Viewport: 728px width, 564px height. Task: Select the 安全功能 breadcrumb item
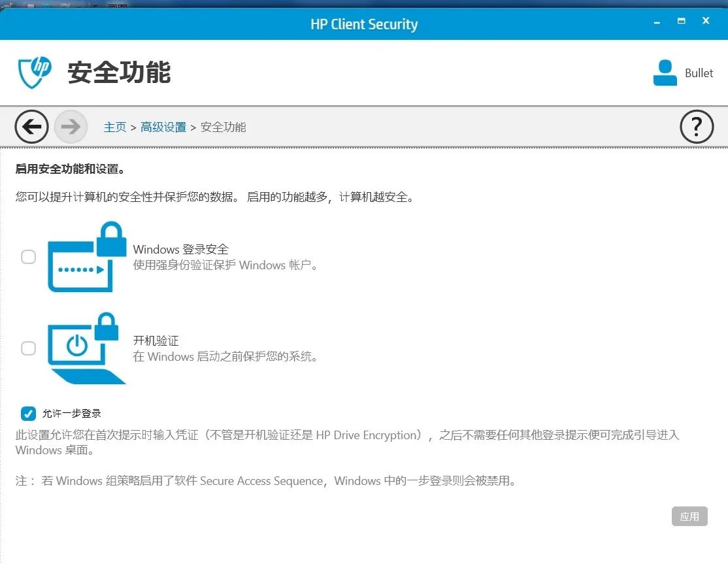[223, 127]
